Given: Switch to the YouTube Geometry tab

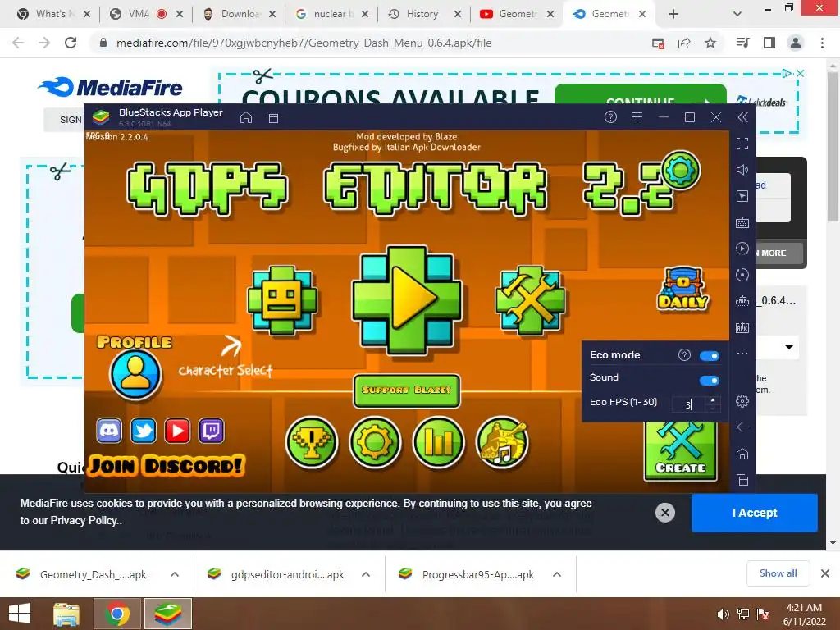Looking at the screenshot, I should click(517, 14).
